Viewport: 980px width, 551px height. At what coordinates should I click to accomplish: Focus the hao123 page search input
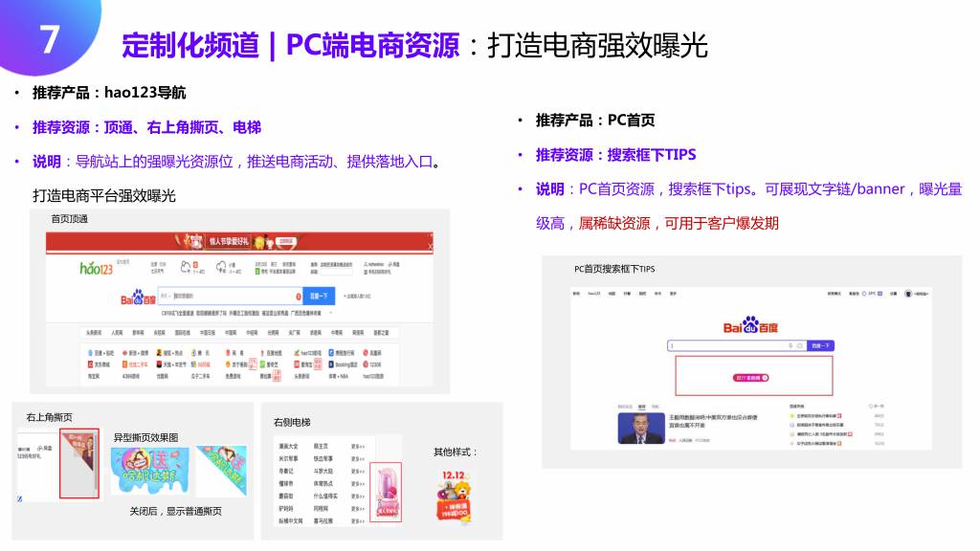(x=231, y=296)
